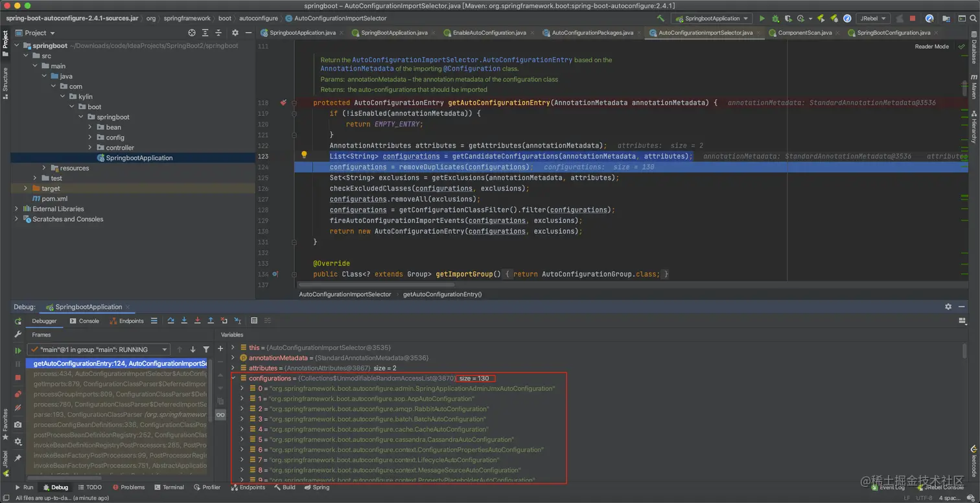980x503 pixels.
Task: Click Step Out icon in debugger toolbar
Action: 211,321
